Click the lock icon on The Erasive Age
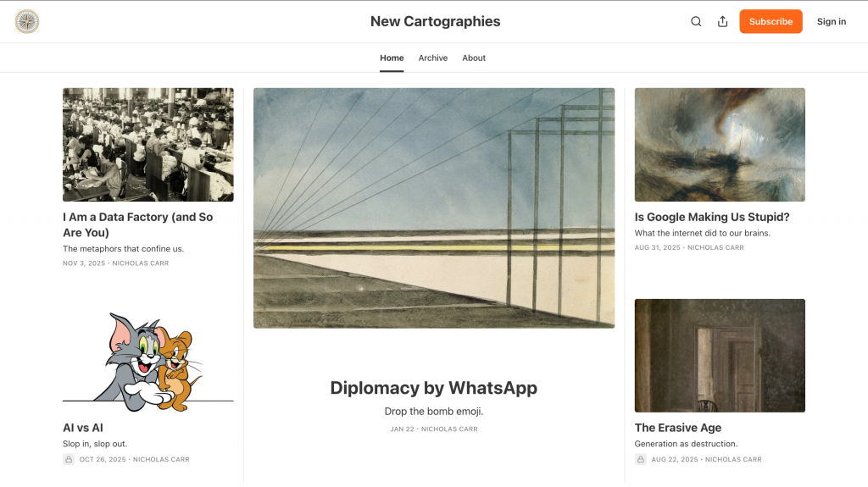Viewport: 868px width, 487px height. [641, 459]
